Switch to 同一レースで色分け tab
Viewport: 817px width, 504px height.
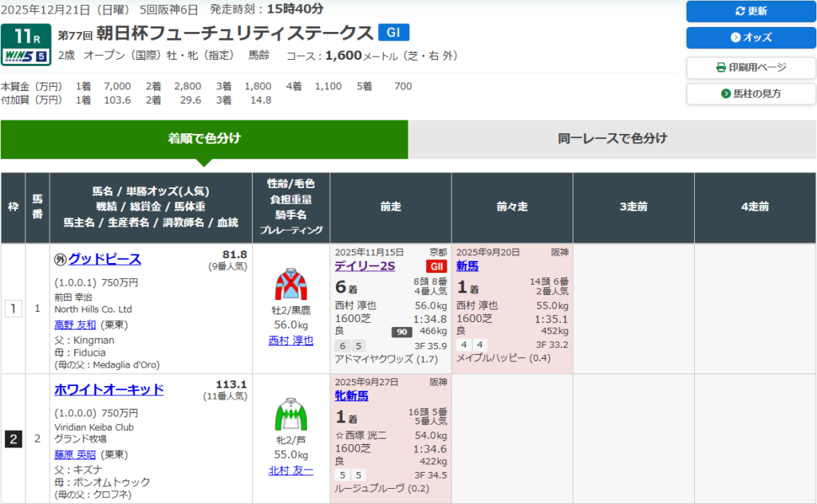(x=612, y=139)
